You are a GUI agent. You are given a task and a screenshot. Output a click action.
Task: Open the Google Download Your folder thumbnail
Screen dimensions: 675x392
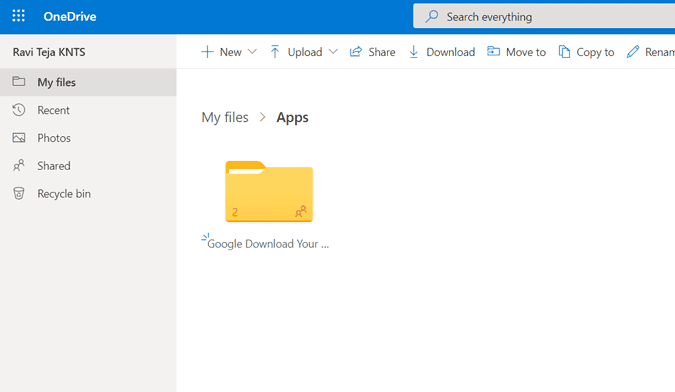click(x=269, y=191)
